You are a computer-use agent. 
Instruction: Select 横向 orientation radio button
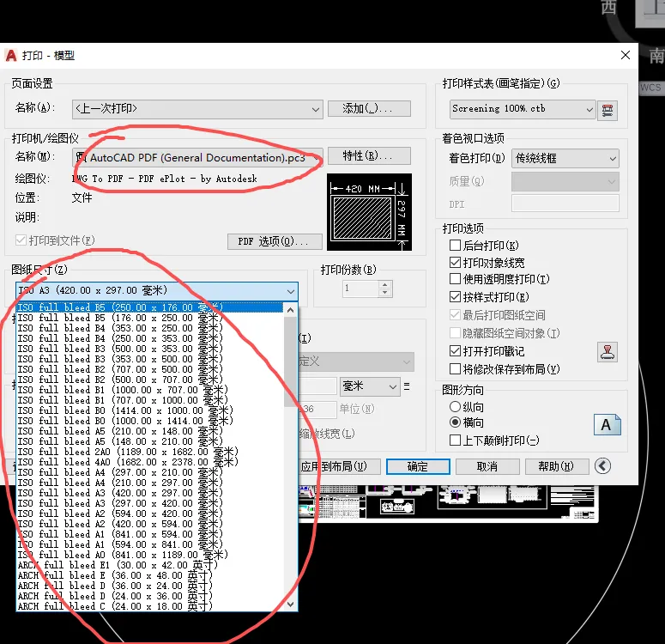click(455, 422)
